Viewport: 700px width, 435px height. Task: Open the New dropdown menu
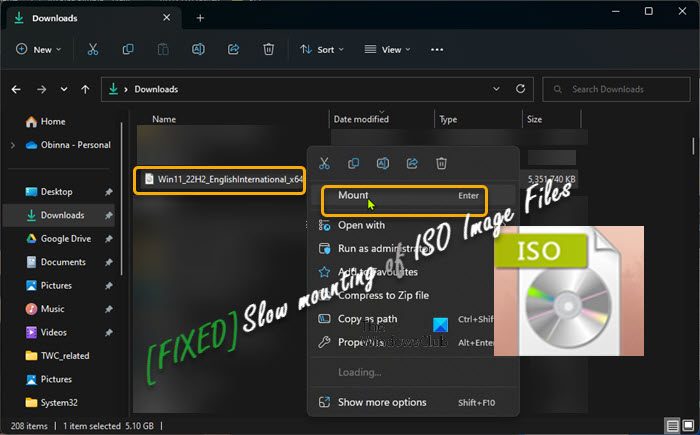click(38, 50)
